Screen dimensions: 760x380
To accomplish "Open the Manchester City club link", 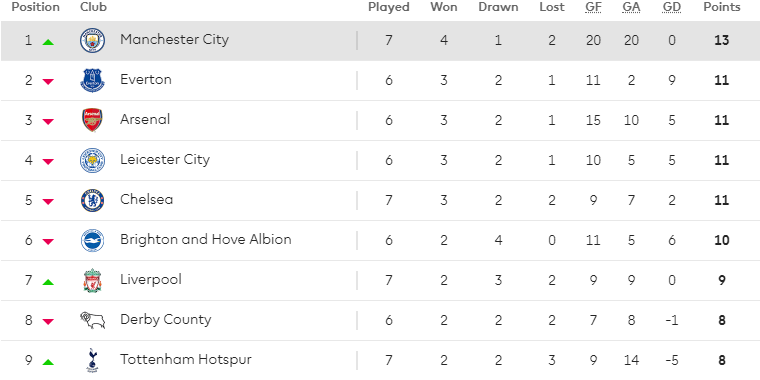I will 174,39.
